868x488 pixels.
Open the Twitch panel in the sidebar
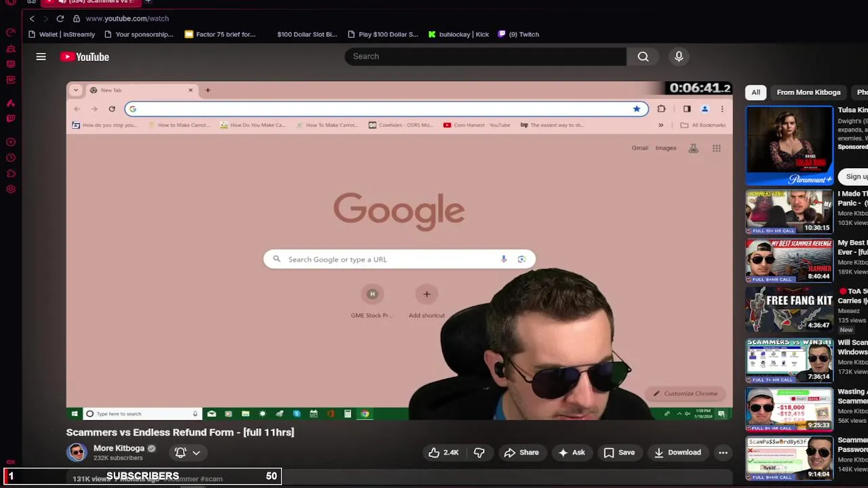11,119
